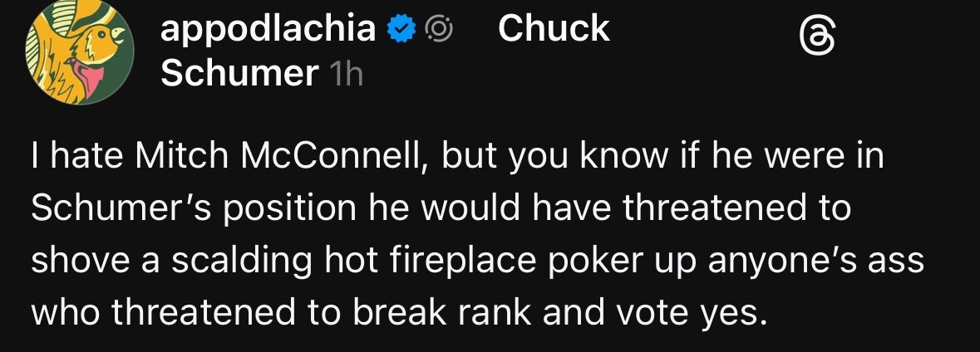This screenshot has width=980, height=352.
Task: Click the blue verified badge
Action: pyautogui.click(x=403, y=31)
